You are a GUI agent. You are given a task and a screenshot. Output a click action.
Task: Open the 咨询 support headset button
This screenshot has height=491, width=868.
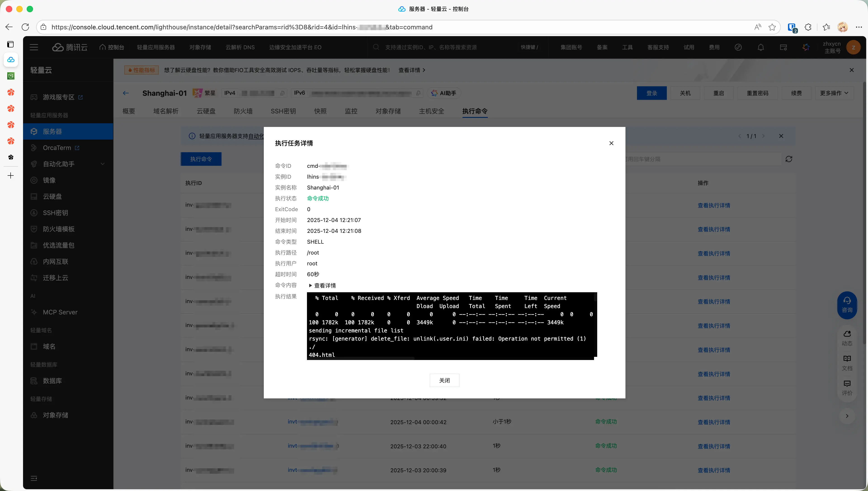pos(847,304)
